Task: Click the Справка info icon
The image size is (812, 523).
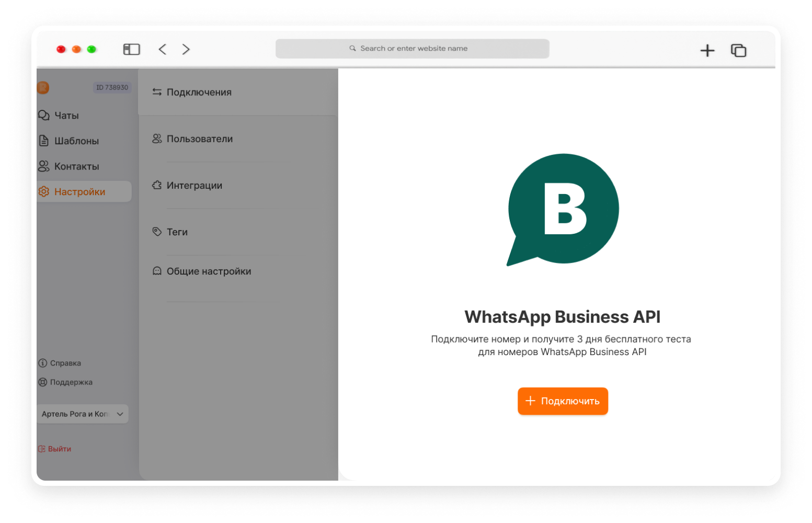Action: pos(43,363)
